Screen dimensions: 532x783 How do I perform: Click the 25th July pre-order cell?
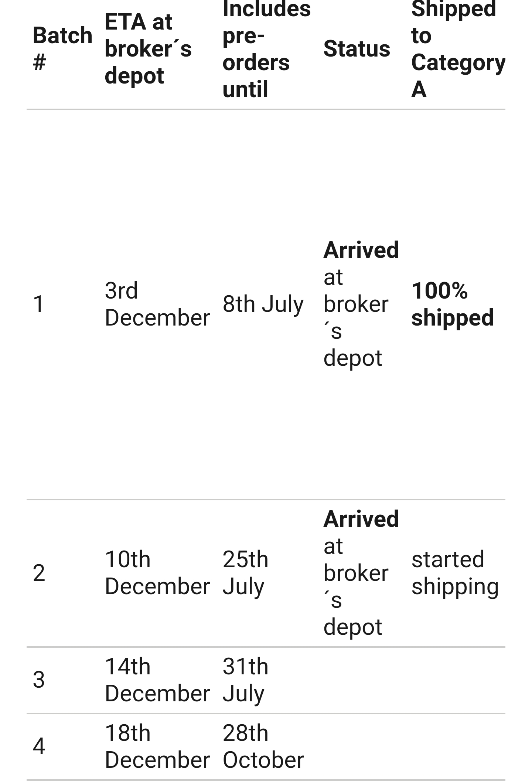245,573
